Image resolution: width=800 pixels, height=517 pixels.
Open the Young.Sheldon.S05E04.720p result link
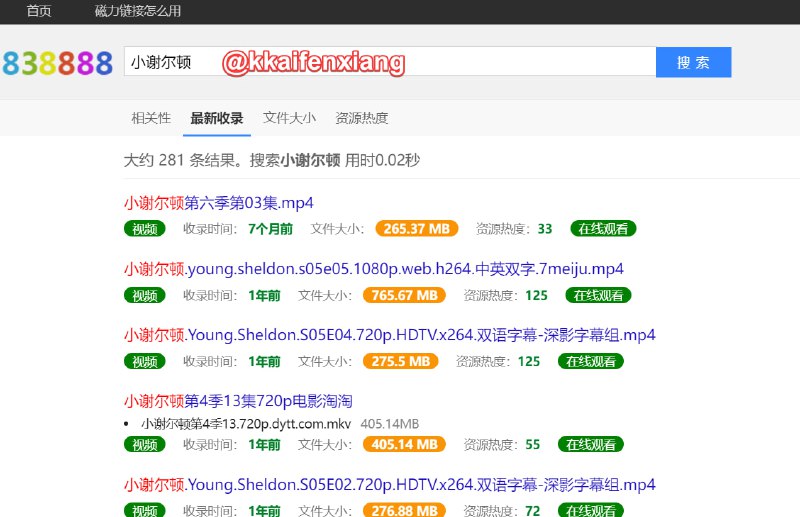click(x=389, y=335)
